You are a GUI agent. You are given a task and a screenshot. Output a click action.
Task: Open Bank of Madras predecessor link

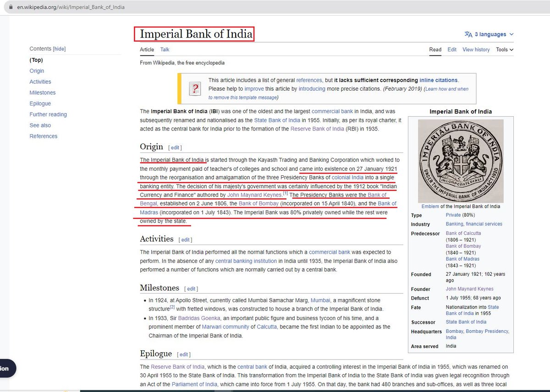click(462, 259)
